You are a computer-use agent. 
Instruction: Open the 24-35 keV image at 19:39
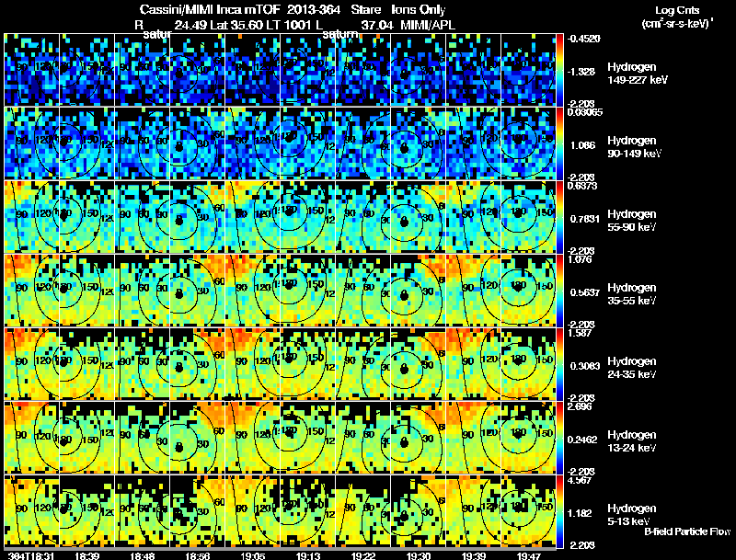coord(474,364)
